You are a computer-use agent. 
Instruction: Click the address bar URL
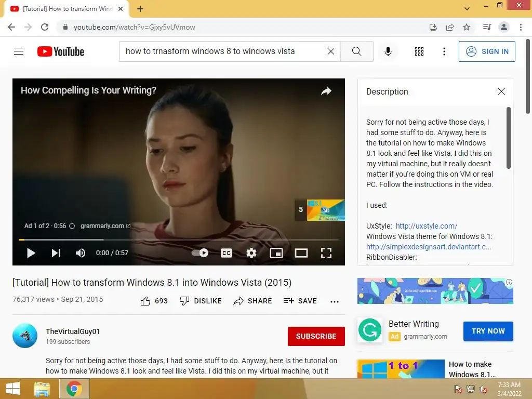135,27
